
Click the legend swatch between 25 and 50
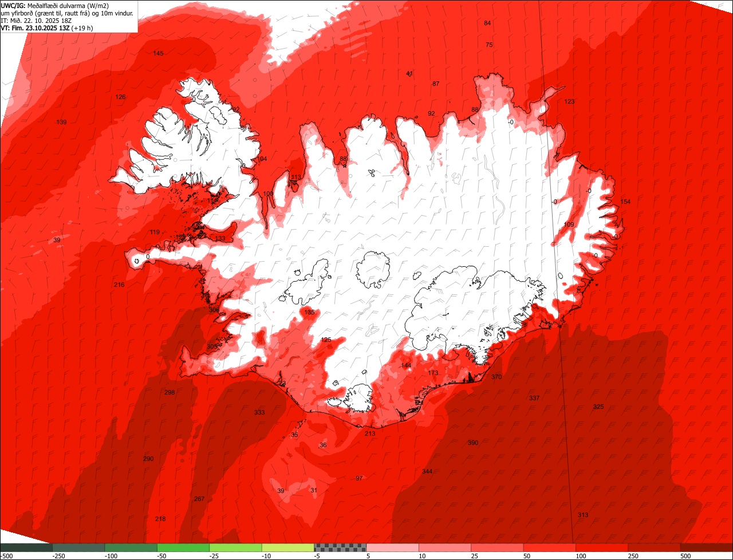click(497, 547)
